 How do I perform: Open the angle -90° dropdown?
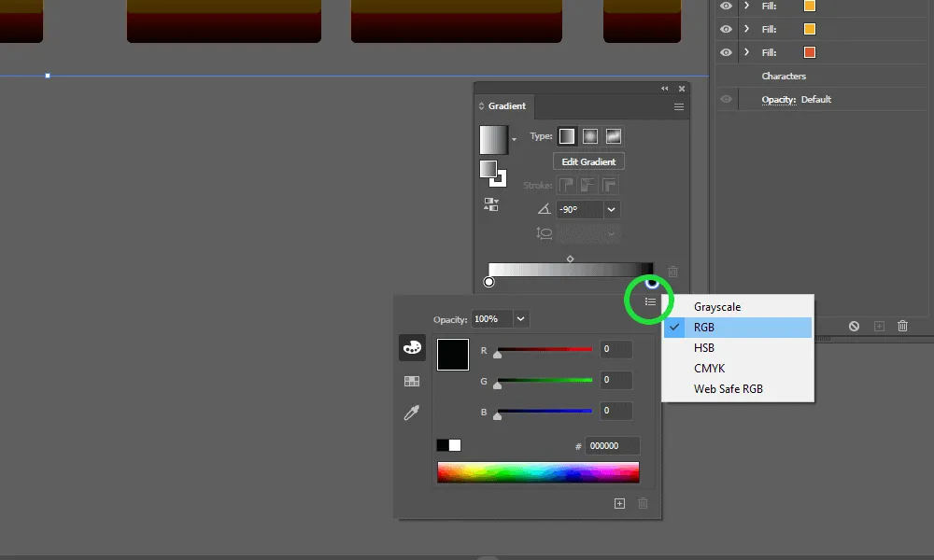611,209
